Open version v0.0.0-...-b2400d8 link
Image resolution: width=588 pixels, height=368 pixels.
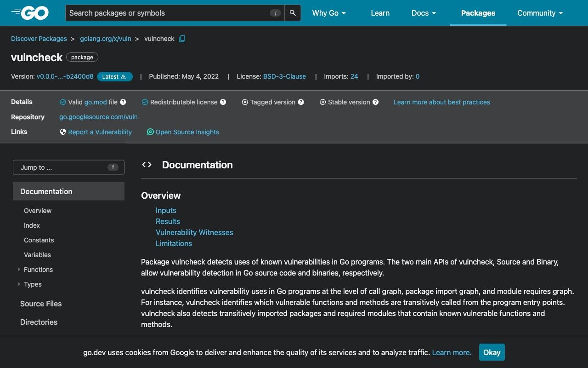pos(65,76)
